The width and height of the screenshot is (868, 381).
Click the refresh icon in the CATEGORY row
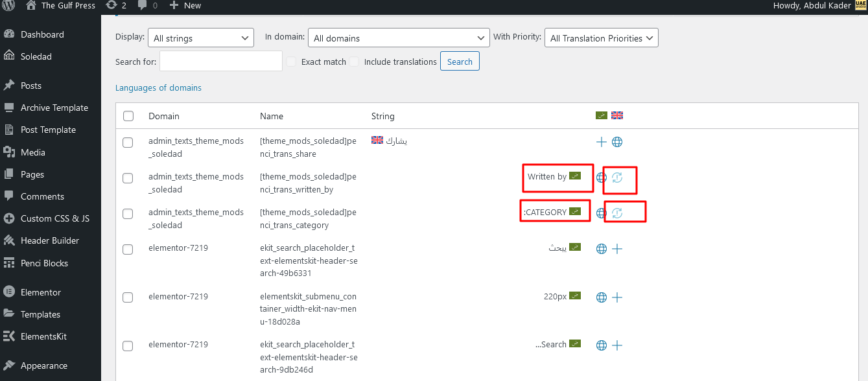tap(617, 213)
